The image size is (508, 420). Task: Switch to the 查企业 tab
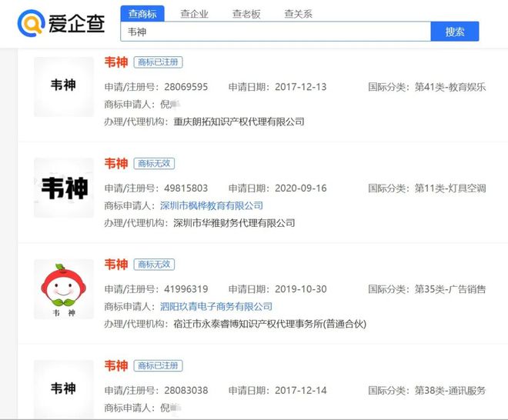pyautogui.click(x=194, y=14)
